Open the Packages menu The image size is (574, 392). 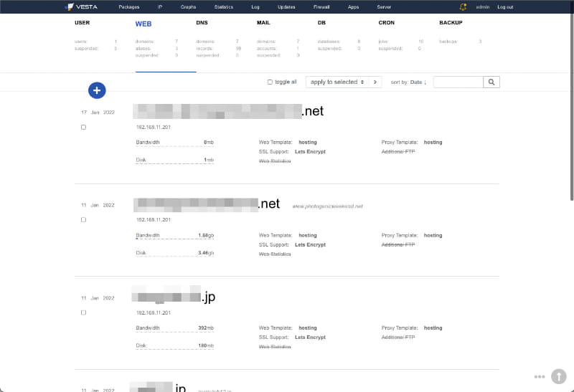click(x=129, y=7)
